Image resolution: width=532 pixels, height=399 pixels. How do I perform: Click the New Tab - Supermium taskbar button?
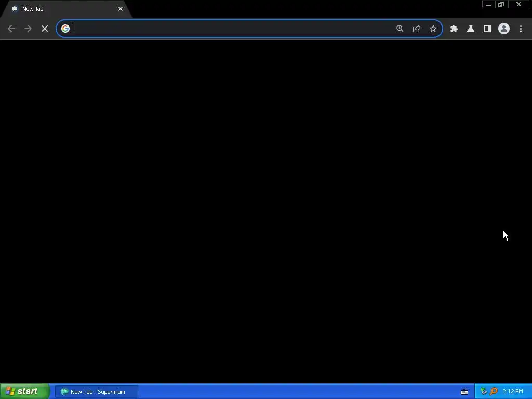point(96,392)
